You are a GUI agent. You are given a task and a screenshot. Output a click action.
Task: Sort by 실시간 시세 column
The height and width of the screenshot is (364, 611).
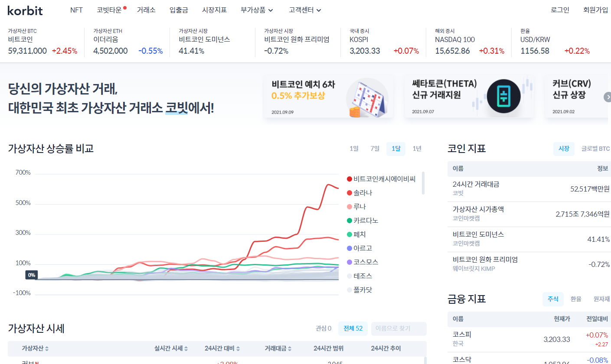pos(171,348)
